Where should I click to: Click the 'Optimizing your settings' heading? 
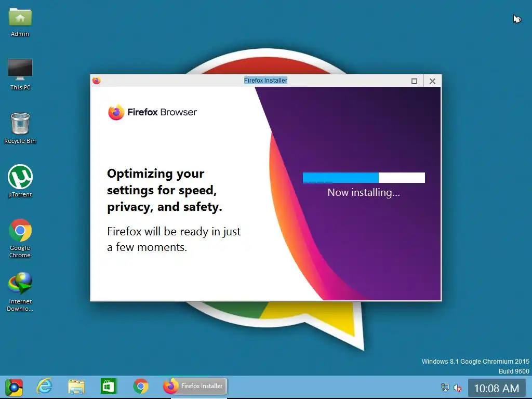pyautogui.click(x=165, y=190)
